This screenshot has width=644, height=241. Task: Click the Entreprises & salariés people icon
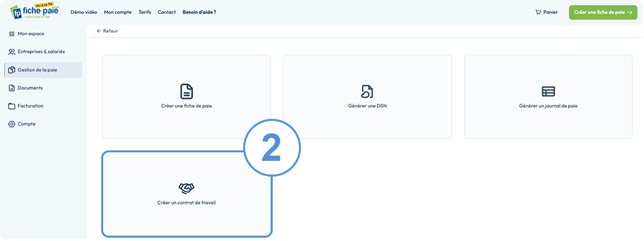(12, 52)
